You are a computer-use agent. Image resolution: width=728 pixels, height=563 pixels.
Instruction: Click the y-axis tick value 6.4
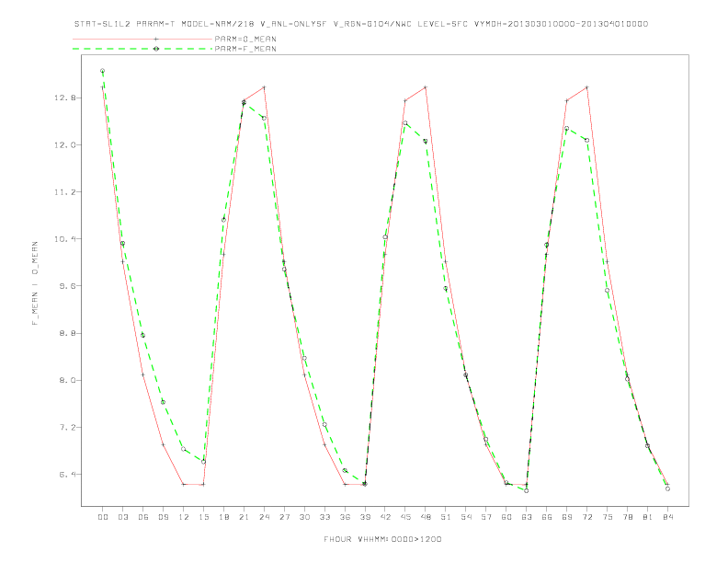coord(67,475)
